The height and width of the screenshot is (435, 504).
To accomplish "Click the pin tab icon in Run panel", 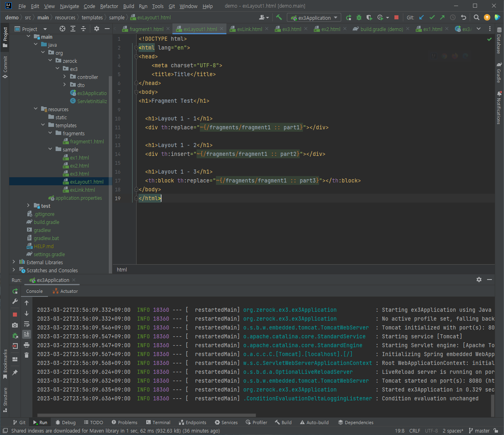I will [15, 373].
